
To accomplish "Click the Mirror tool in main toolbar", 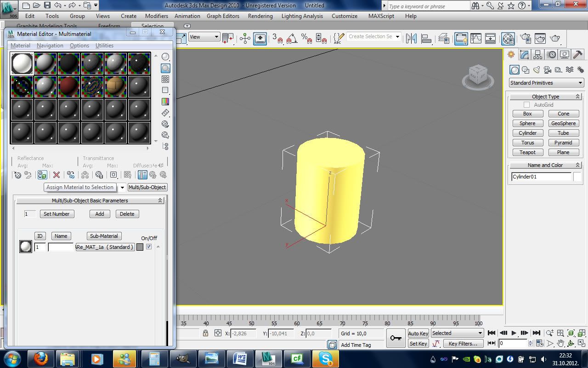I will (411, 39).
